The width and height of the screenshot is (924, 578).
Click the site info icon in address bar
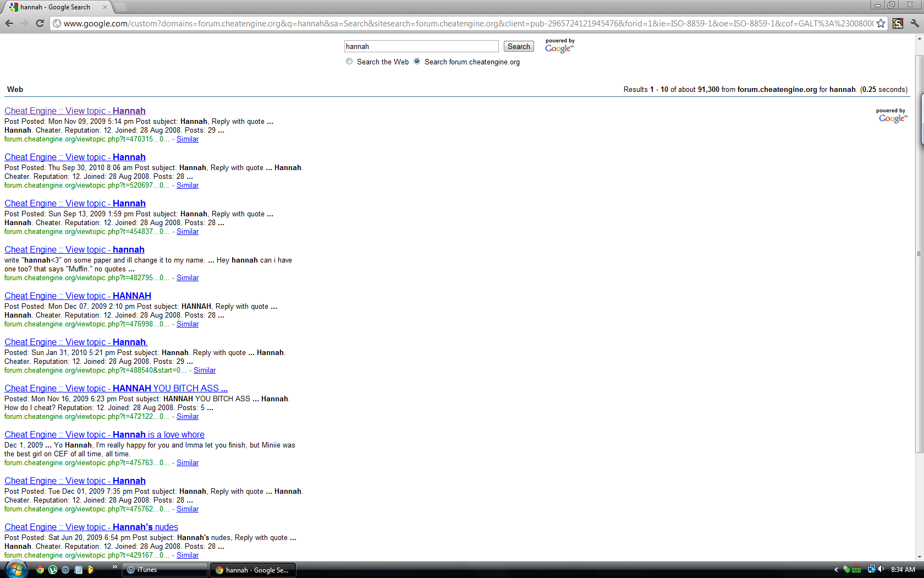click(57, 23)
